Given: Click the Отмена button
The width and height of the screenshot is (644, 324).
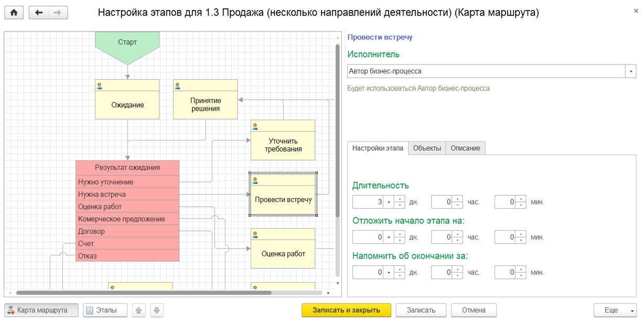Looking at the screenshot, I should tap(474, 310).
